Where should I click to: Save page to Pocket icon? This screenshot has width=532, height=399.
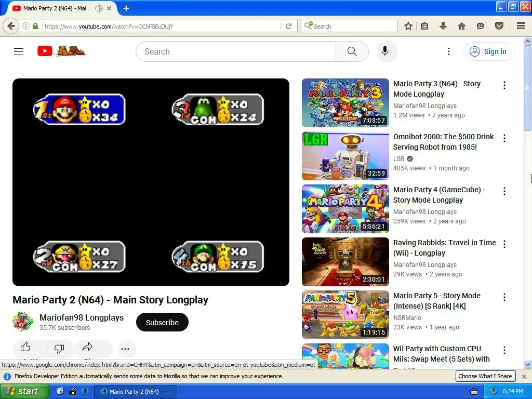(x=499, y=26)
